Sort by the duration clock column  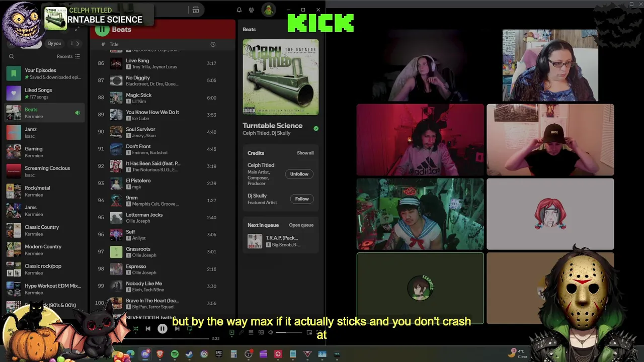click(x=213, y=44)
